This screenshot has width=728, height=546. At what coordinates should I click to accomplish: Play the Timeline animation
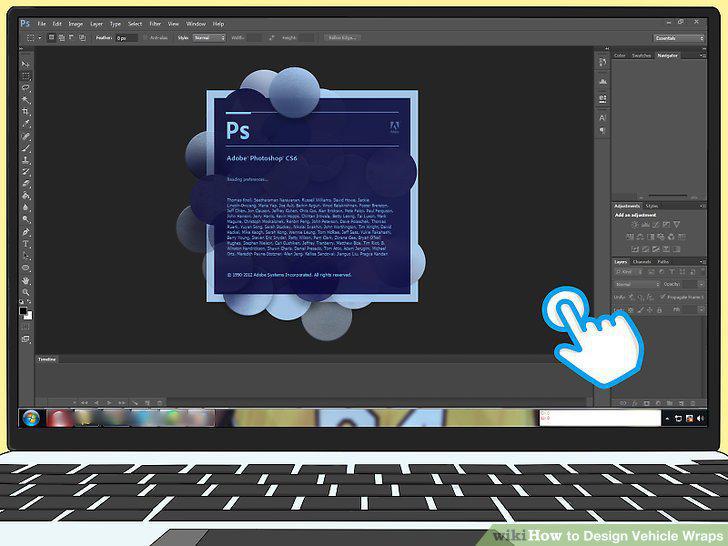pyautogui.click(x=109, y=403)
